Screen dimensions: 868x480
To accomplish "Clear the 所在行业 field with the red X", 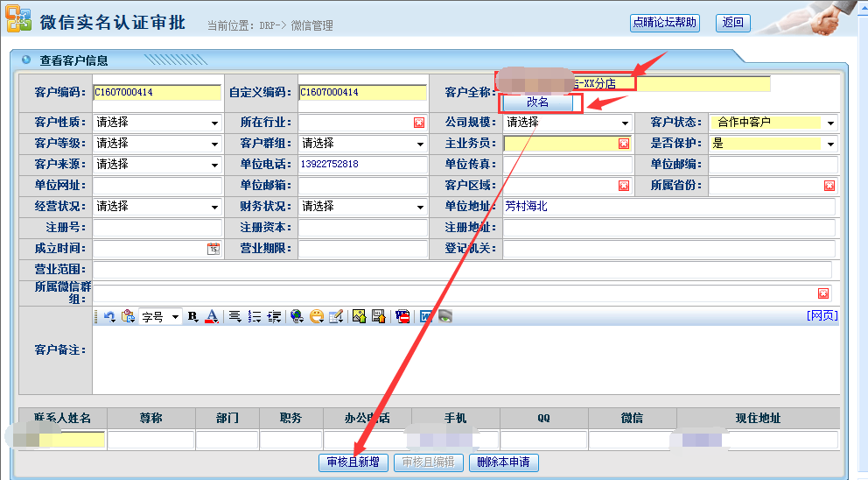I will tap(419, 123).
